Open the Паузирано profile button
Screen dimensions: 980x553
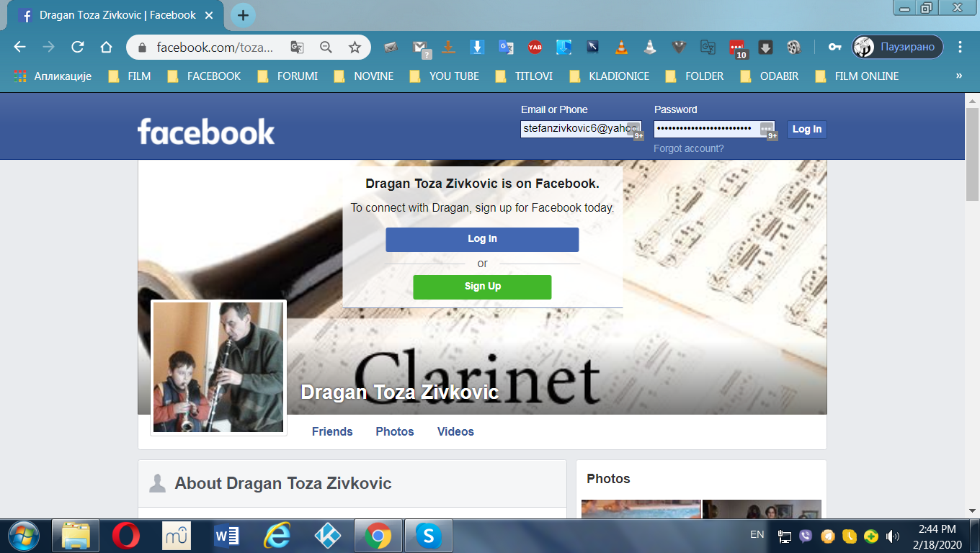pyautogui.click(x=897, y=48)
